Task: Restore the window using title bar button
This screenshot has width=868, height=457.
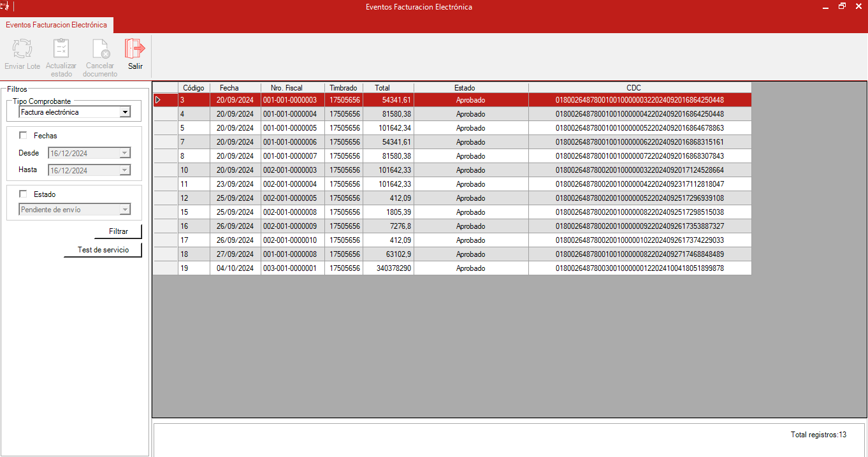Action: tap(842, 7)
